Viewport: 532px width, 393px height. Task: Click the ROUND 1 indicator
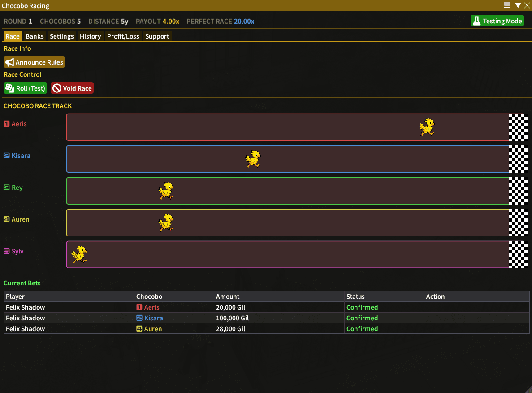point(18,22)
